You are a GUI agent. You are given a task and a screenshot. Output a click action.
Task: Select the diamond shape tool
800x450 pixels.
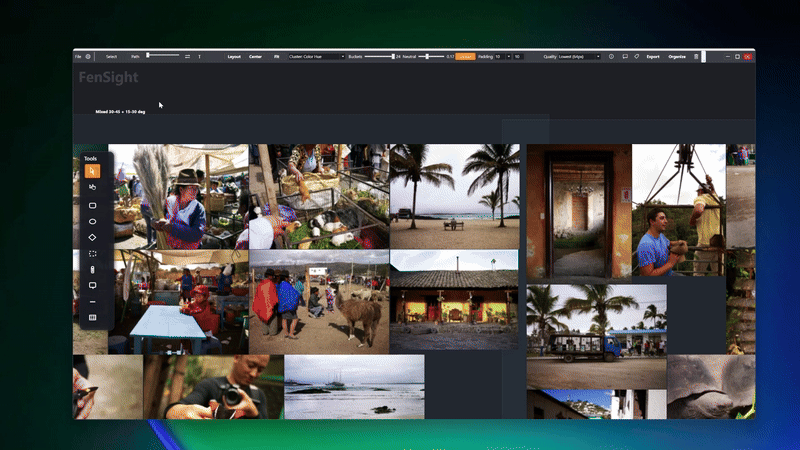92,237
